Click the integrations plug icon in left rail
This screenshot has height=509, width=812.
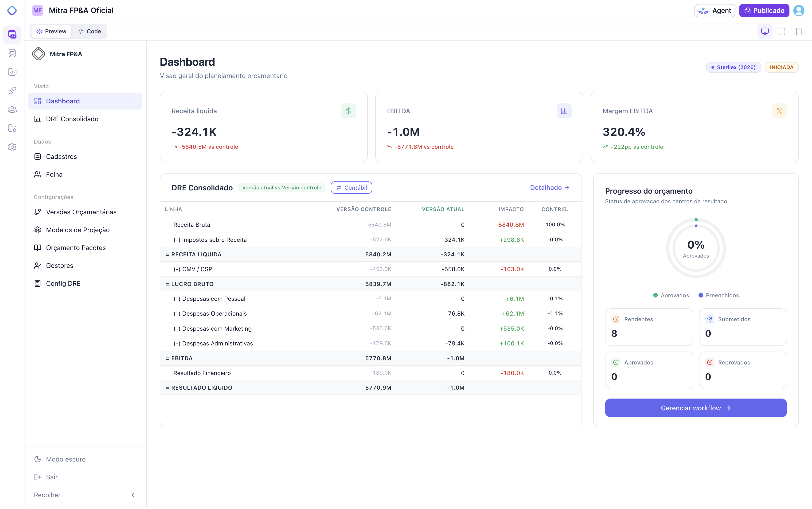(x=12, y=90)
